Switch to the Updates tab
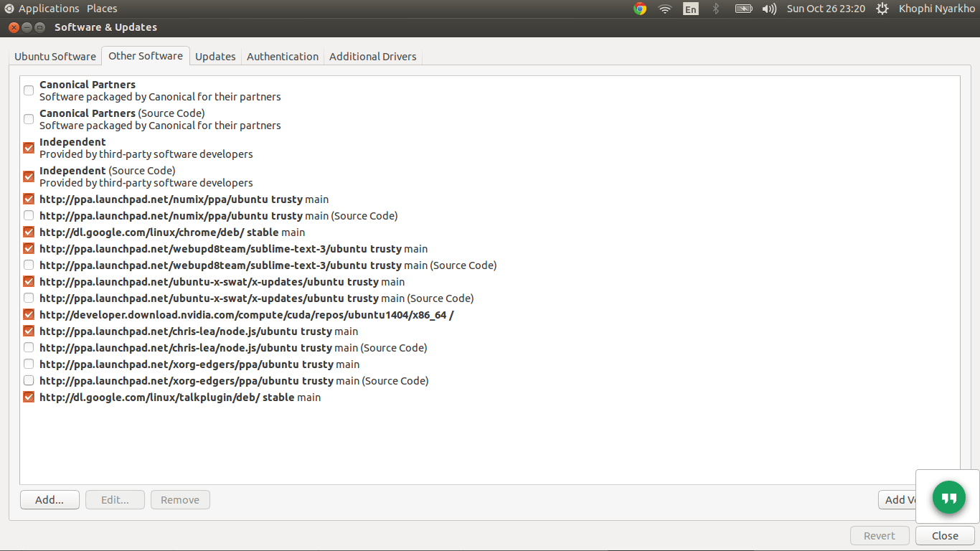980x551 pixels. click(x=215, y=57)
